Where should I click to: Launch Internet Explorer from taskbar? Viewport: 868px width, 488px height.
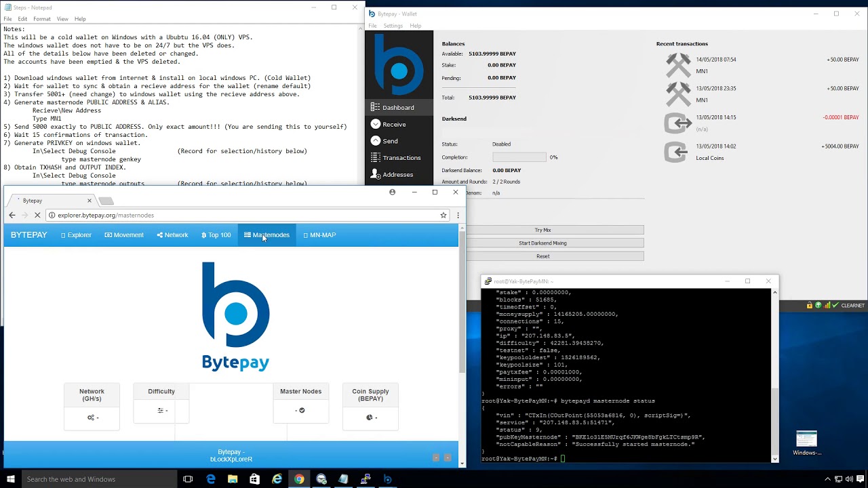277,479
